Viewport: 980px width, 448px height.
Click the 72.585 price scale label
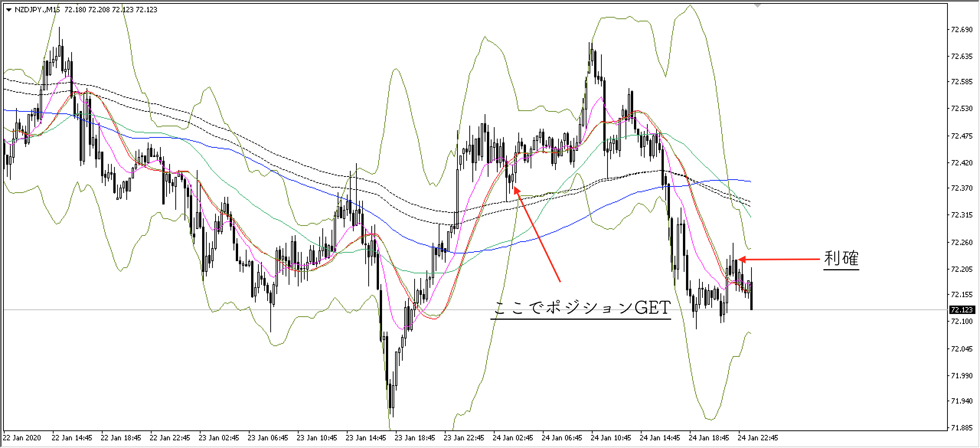pyautogui.click(x=962, y=82)
